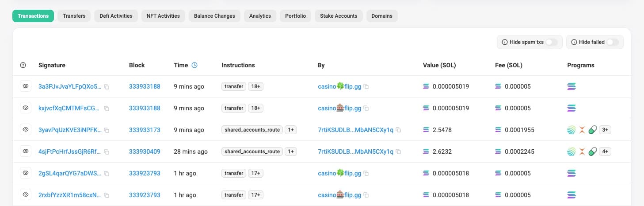Viewport: 644px width, 206px height.
Task: Preview transaction 4sjFtPcHrfJssGjR6Rf with the eye icon
Action: click(x=26, y=152)
